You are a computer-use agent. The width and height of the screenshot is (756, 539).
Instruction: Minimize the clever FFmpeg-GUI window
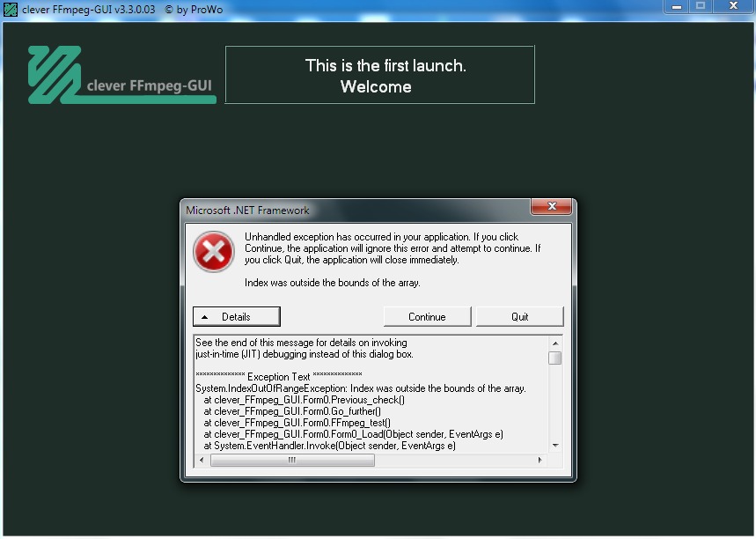click(x=677, y=7)
